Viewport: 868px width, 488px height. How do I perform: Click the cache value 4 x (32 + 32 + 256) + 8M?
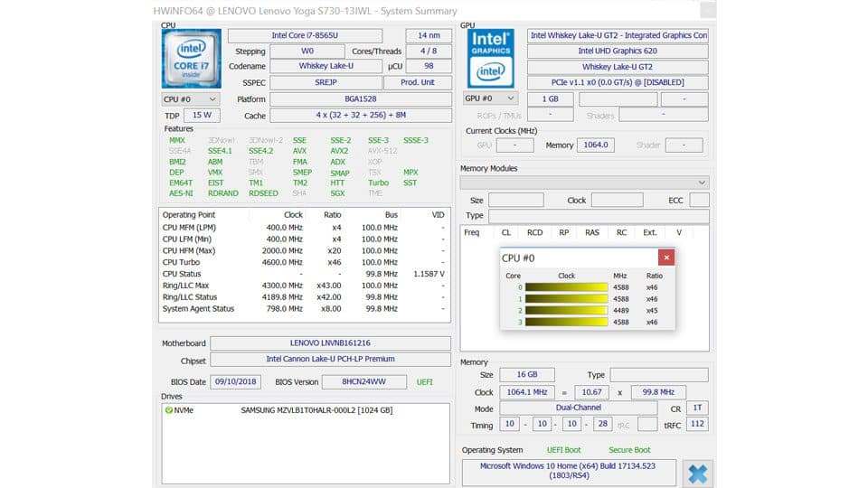pos(361,115)
